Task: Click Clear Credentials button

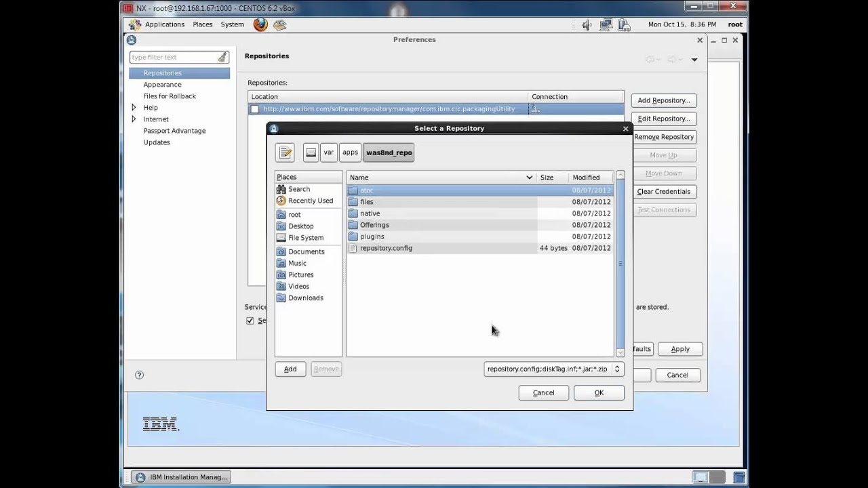Action: [x=663, y=192]
